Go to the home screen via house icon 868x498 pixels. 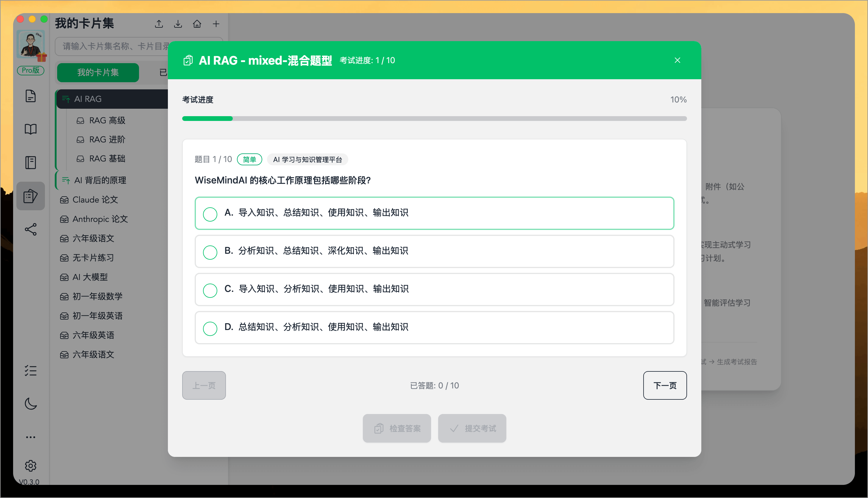197,24
